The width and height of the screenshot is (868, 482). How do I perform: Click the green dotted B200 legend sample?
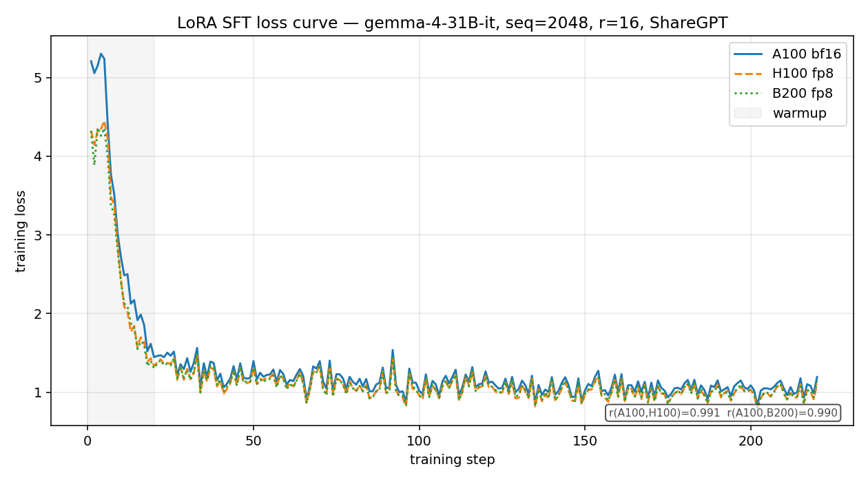(747, 94)
